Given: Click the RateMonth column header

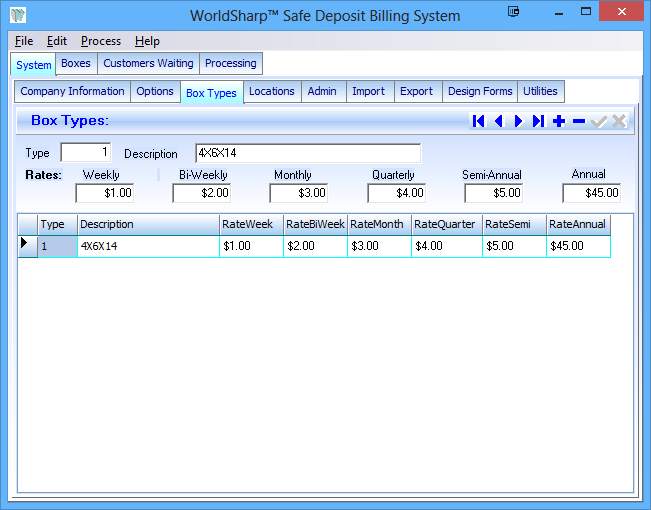Looking at the screenshot, I should coord(379,225).
